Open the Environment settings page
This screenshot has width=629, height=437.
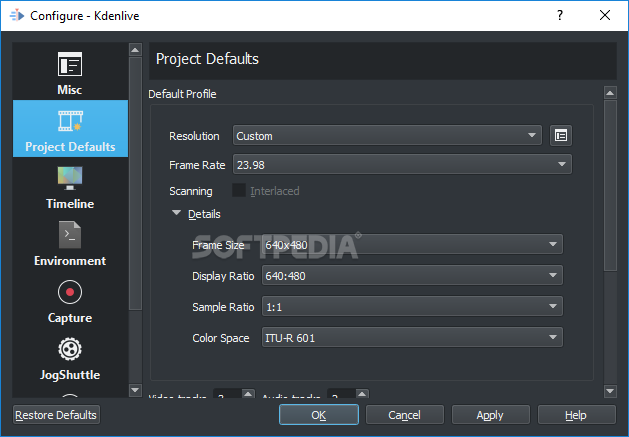(70, 244)
